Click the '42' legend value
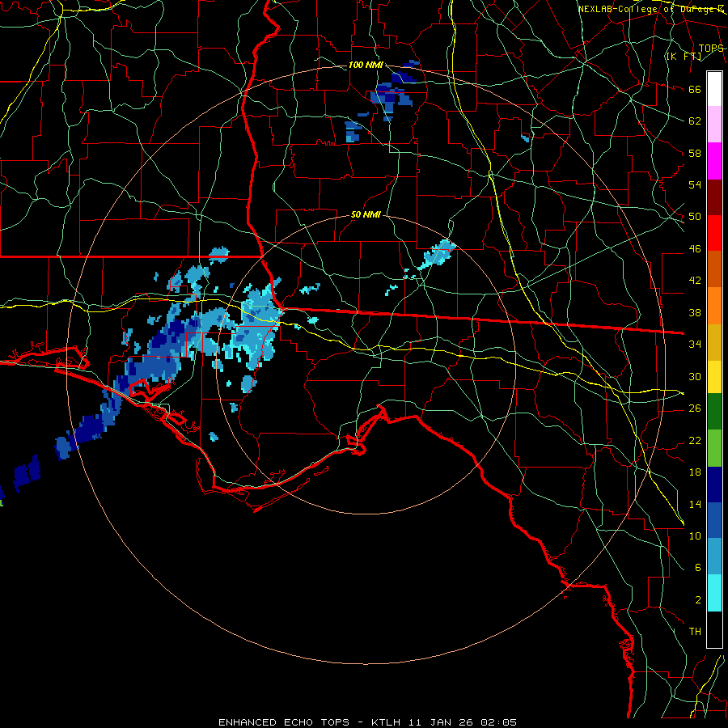 (695, 281)
